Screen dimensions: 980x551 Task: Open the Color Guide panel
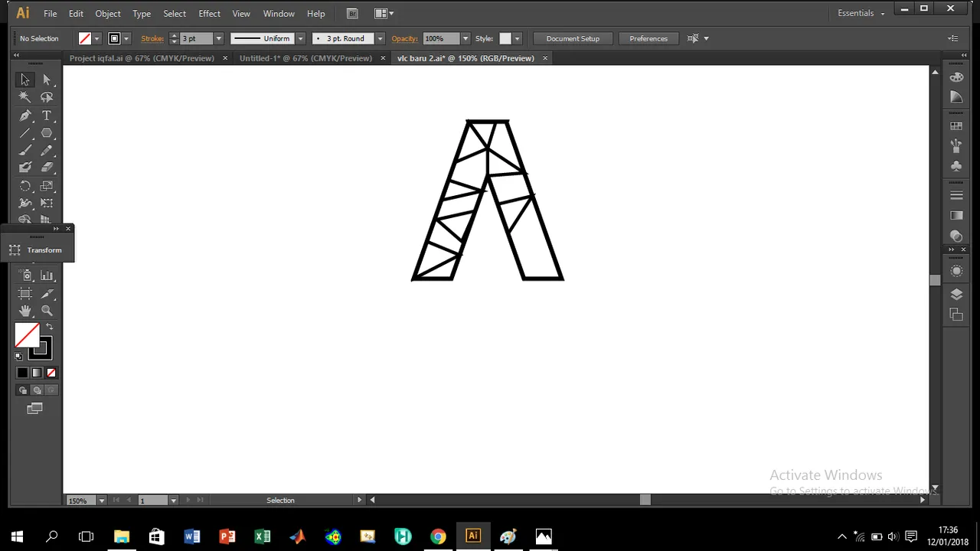[956, 97]
